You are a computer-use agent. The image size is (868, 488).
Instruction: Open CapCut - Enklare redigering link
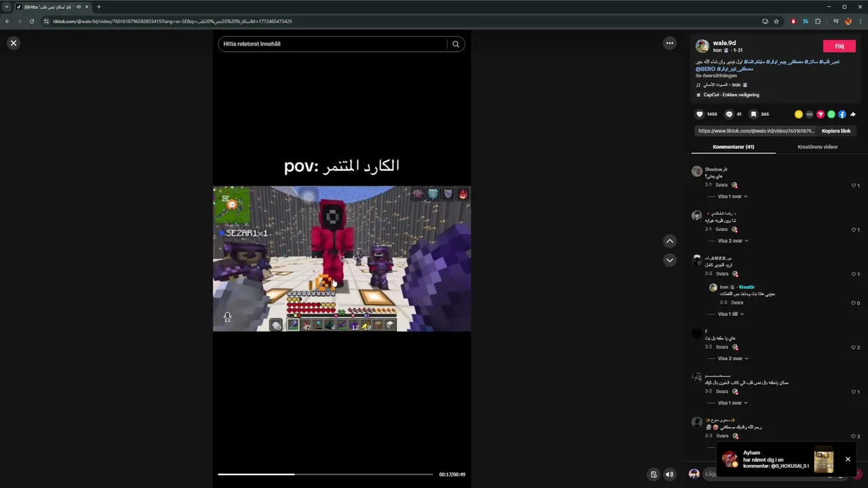click(728, 95)
